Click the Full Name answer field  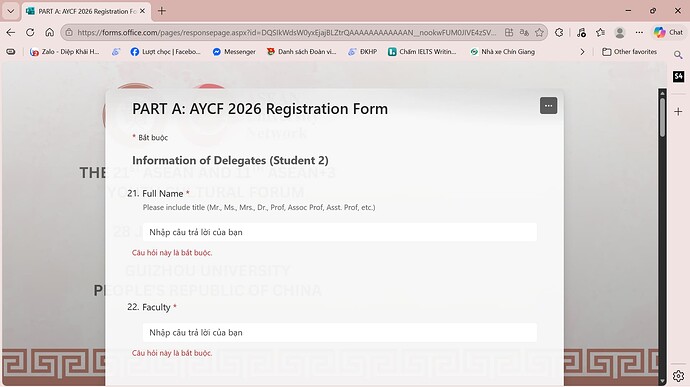pos(340,232)
